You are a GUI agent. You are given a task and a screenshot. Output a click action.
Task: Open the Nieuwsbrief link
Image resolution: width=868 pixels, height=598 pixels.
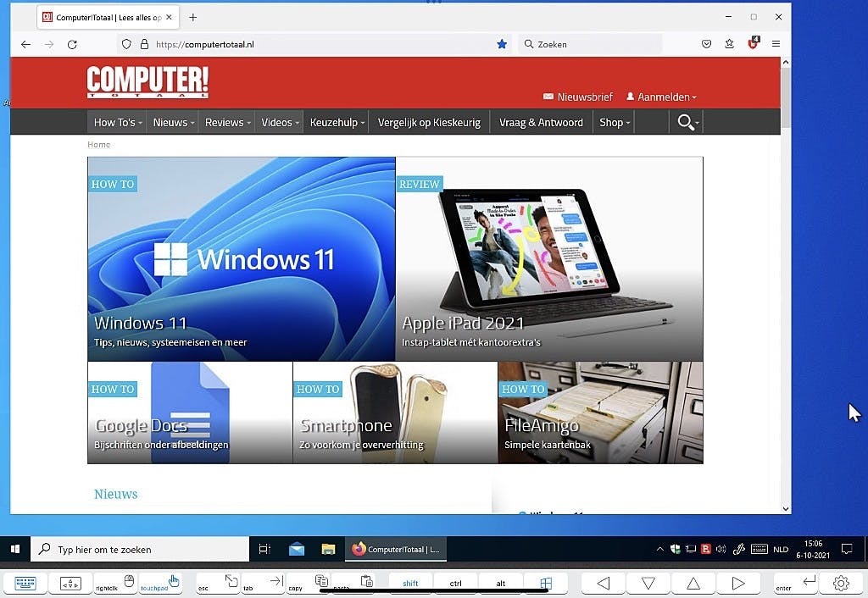(578, 97)
